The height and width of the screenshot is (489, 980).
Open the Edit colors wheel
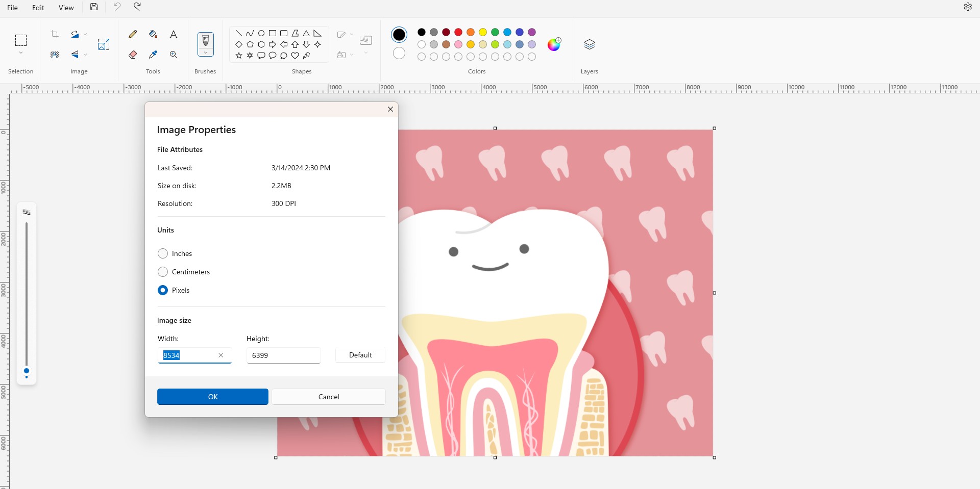pyautogui.click(x=554, y=44)
